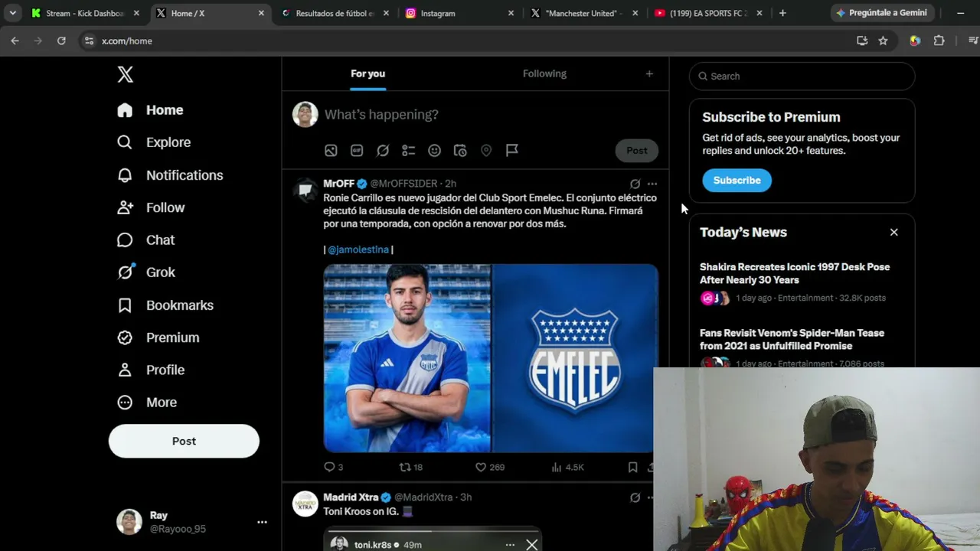Open the Fans Revisit Venom's Spider-Man Tease story

[x=792, y=339]
